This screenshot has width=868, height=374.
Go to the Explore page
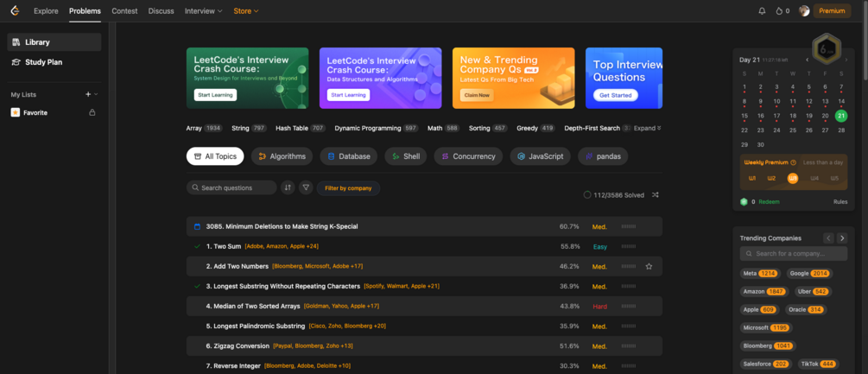point(46,11)
